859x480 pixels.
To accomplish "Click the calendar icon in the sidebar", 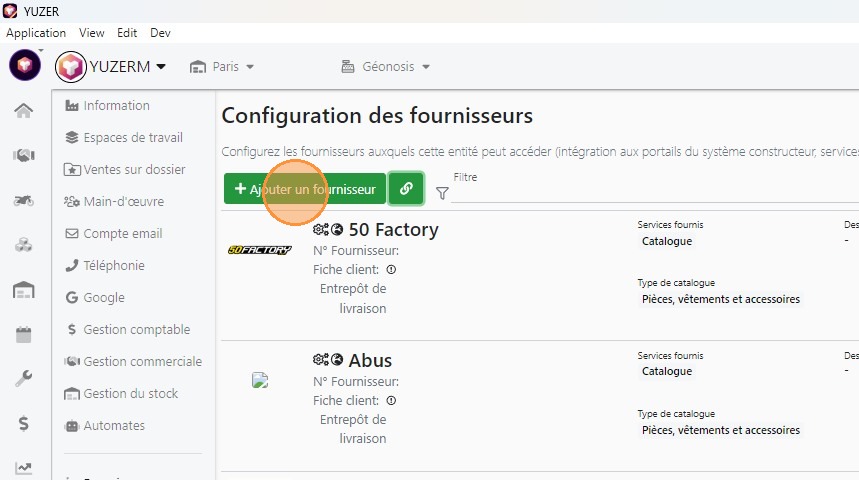I will click(24, 335).
